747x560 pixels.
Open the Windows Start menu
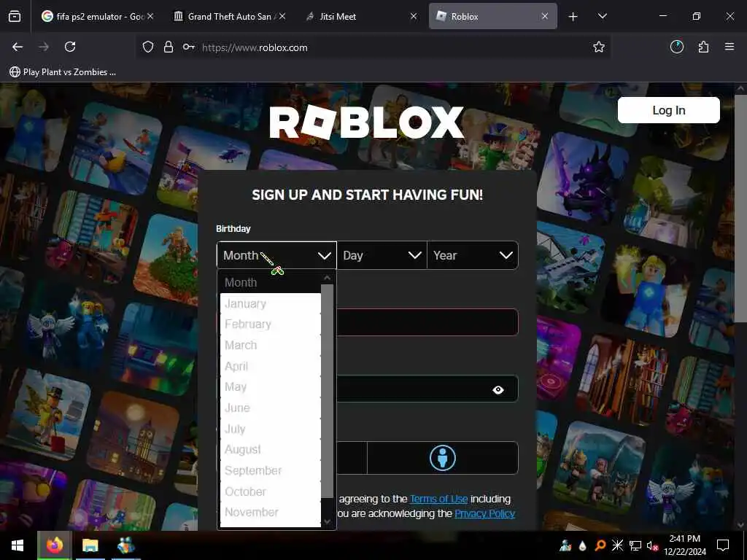coord(18,545)
